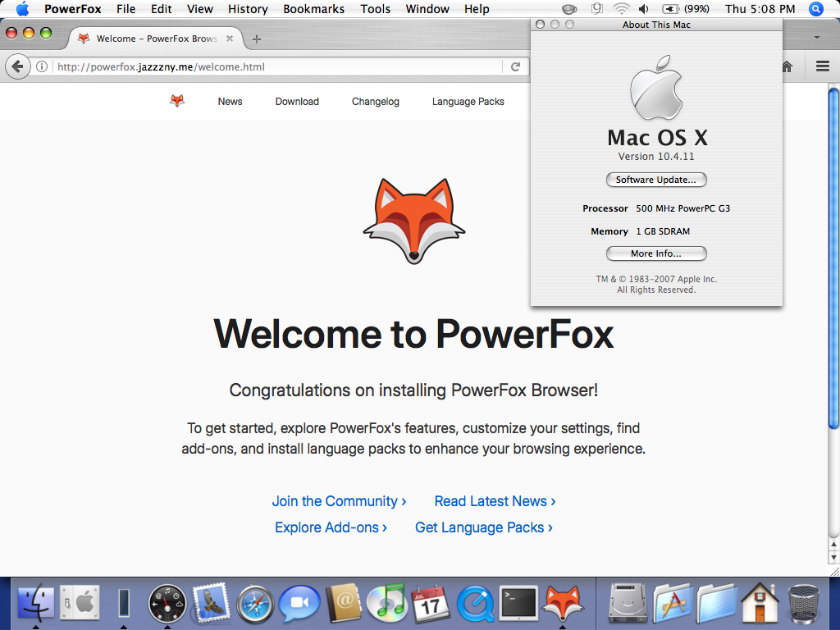The image size is (840, 630).
Task: Open the Help menu
Action: [x=477, y=9]
